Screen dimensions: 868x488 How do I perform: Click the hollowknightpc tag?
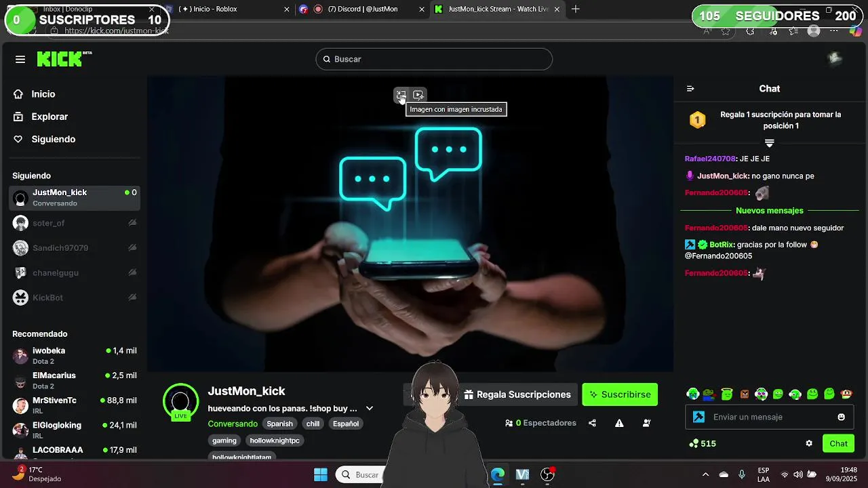click(275, 441)
